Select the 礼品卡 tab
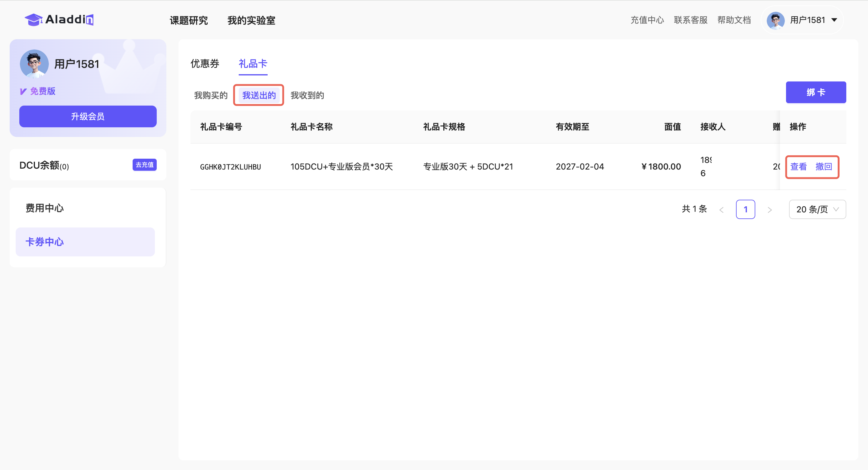 point(253,63)
